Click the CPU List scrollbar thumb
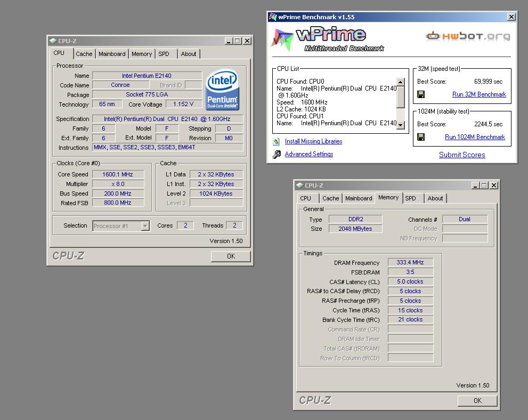The image size is (528, 420). point(400,97)
